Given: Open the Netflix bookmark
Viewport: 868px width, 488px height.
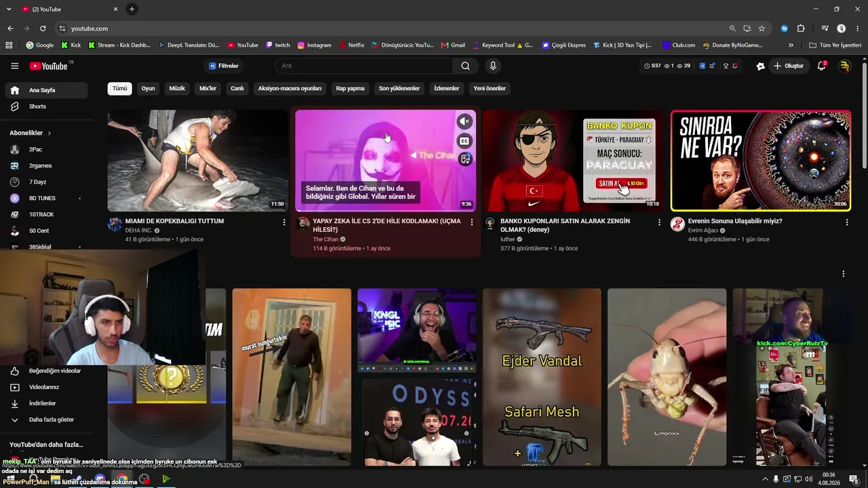Looking at the screenshot, I should coord(351,45).
